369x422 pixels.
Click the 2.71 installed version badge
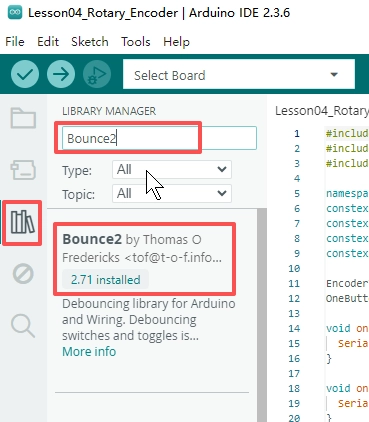(x=105, y=280)
